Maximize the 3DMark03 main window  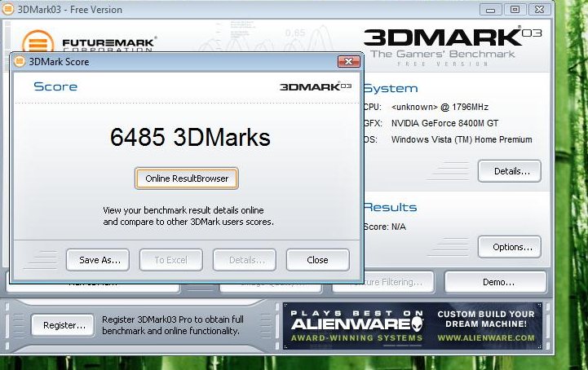tap(515, 9)
